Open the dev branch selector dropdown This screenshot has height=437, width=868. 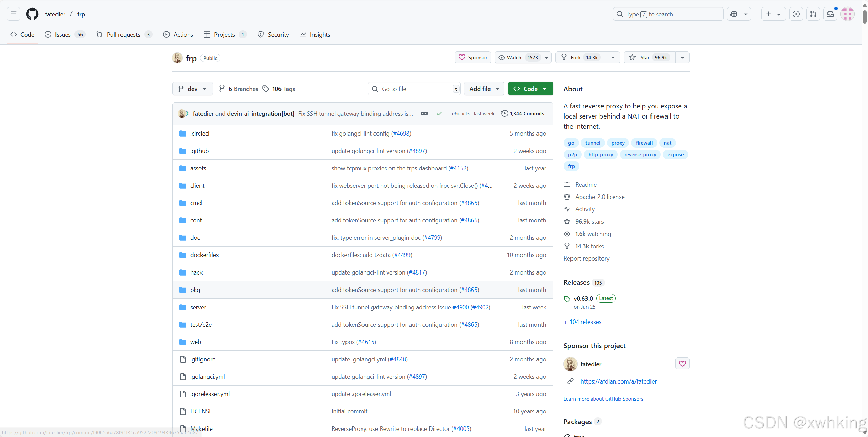192,89
